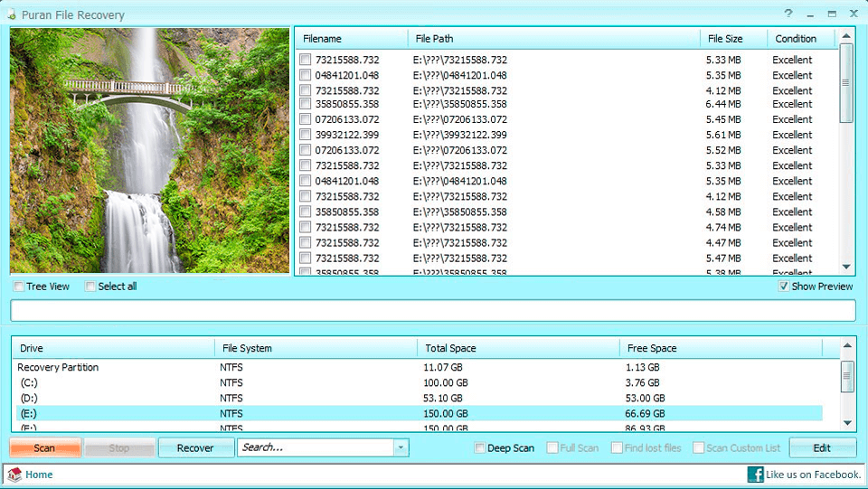Sort by File Size column header
868x489 pixels.
(x=725, y=39)
